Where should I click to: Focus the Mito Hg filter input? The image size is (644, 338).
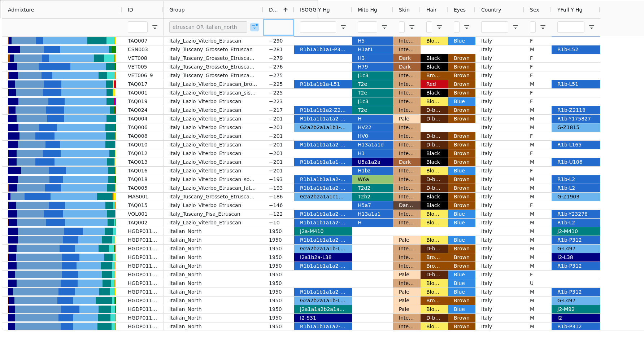point(367,27)
